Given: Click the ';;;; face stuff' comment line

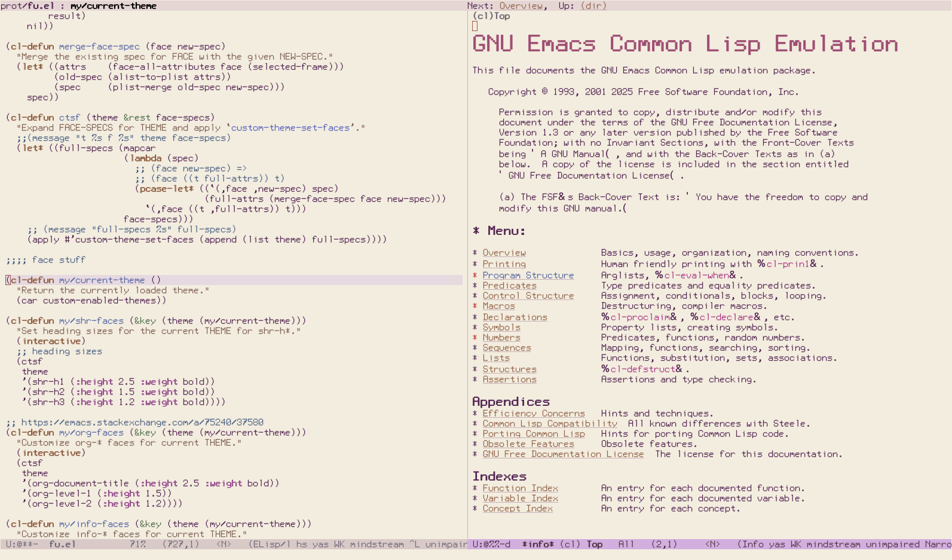Looking at the screenshot, I should pos(46,259).
